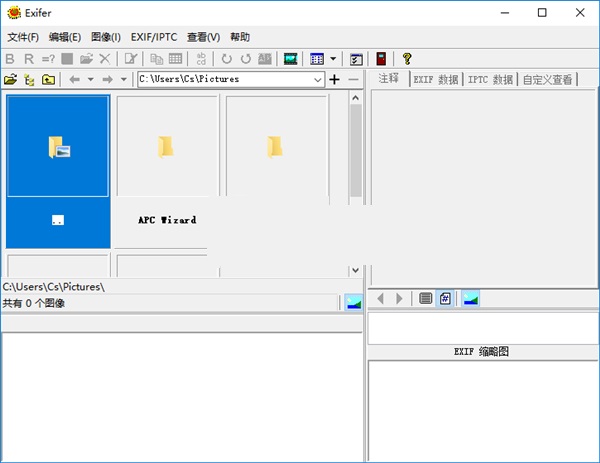Click the picture view icon in main toolbar

click(291, 59)
